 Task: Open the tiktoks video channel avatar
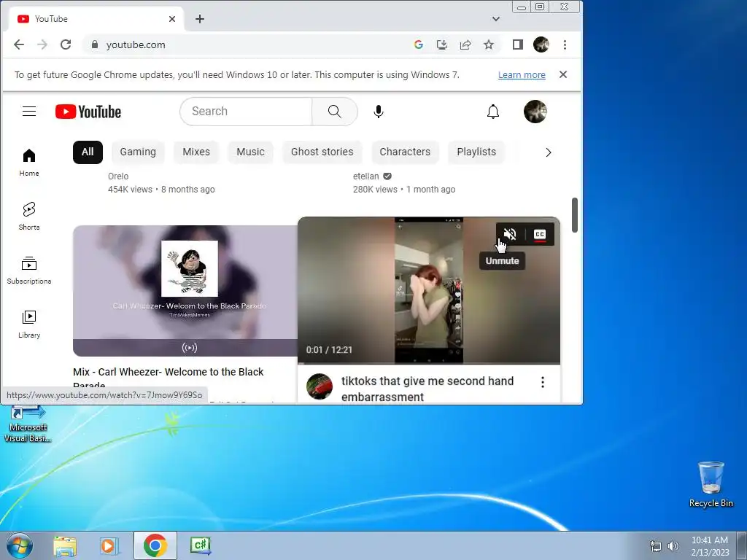click(x=320, y=386)
